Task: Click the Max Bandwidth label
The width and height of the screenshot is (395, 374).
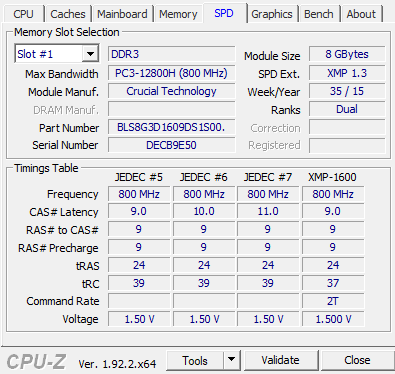Action: [62, 74]
